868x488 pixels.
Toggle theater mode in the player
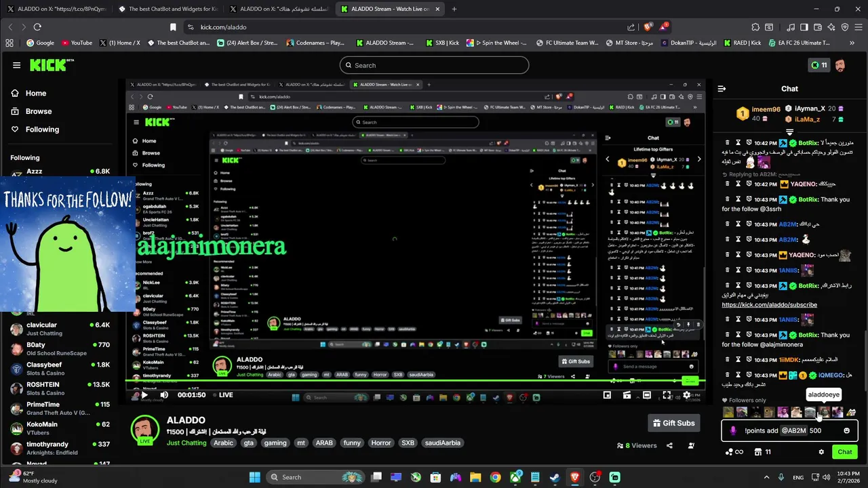(x=647, y=395)
